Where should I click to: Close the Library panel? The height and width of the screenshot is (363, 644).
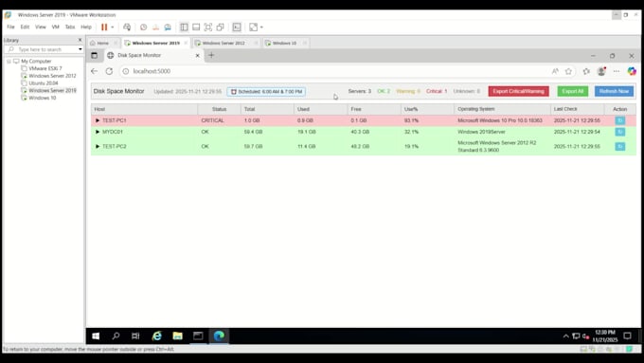coord(80,40)
